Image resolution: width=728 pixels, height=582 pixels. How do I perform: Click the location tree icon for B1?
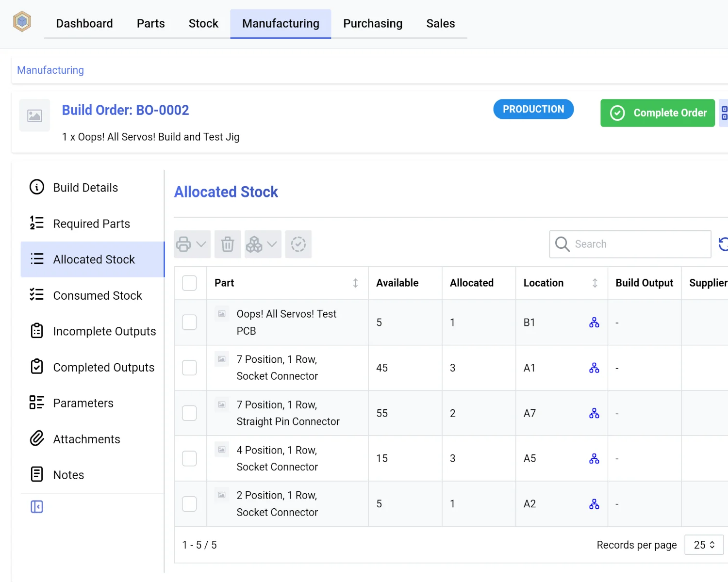coord(594,323)
